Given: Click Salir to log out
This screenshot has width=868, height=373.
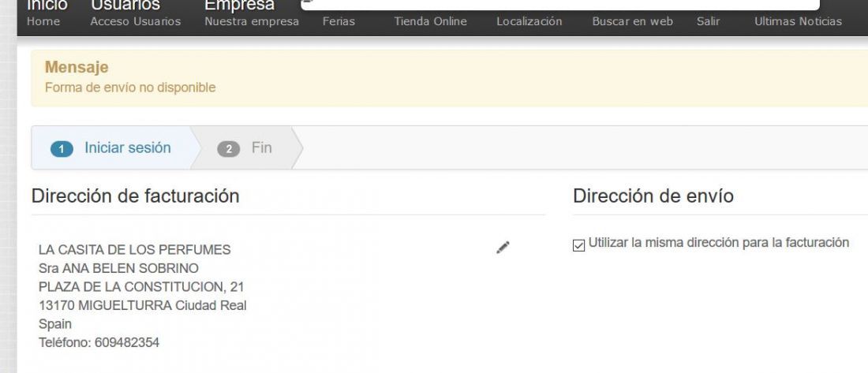Looking at the screenshot, I should click(x=708, y=21).
